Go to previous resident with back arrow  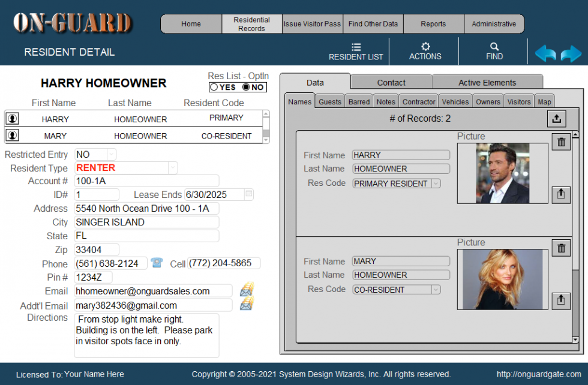click(x=545, y=54)
